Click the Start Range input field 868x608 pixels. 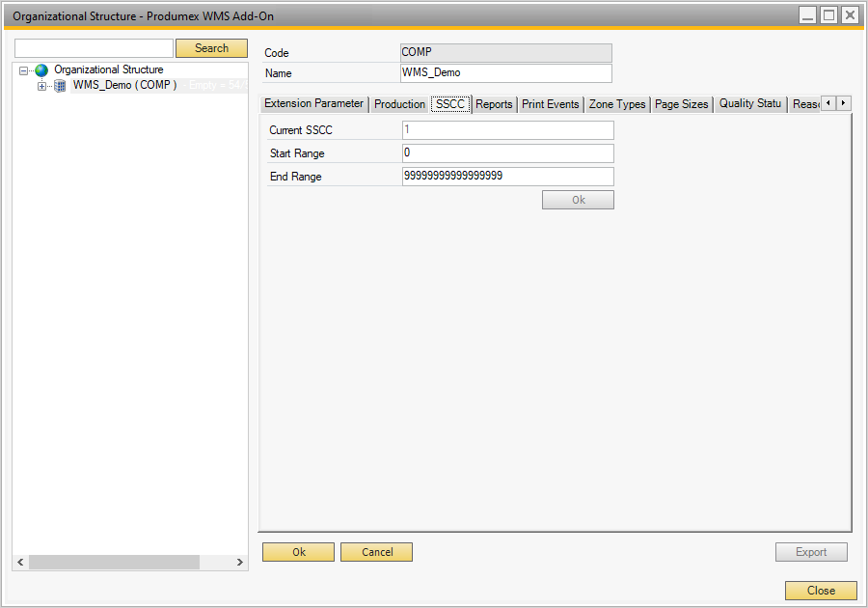[x=507, y=153]
